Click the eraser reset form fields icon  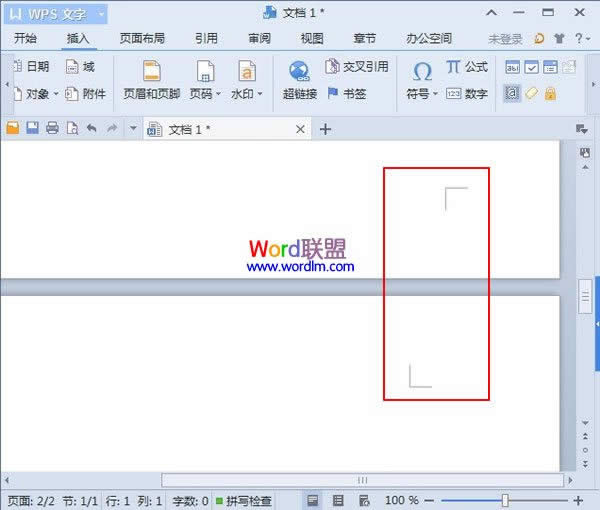532,93
